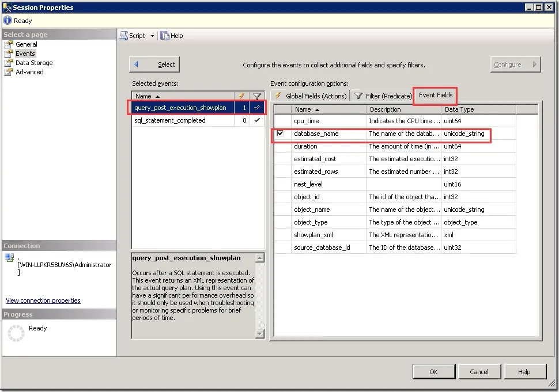Click the OK button
This screenshot has width=559, height=392.
tap(434, 372)
